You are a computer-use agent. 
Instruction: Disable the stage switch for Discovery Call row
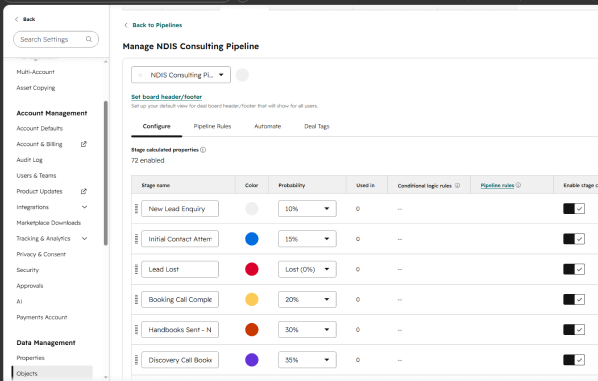tap(574, 360)
